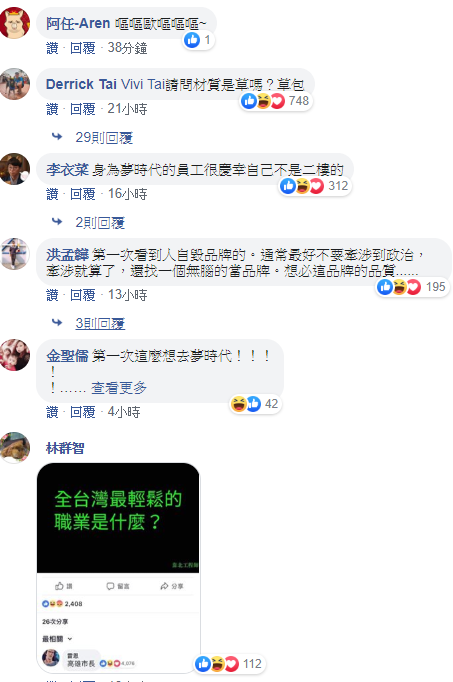
Task: Like Derrick Tai's comment with 讚
Action: pos(52,108)
